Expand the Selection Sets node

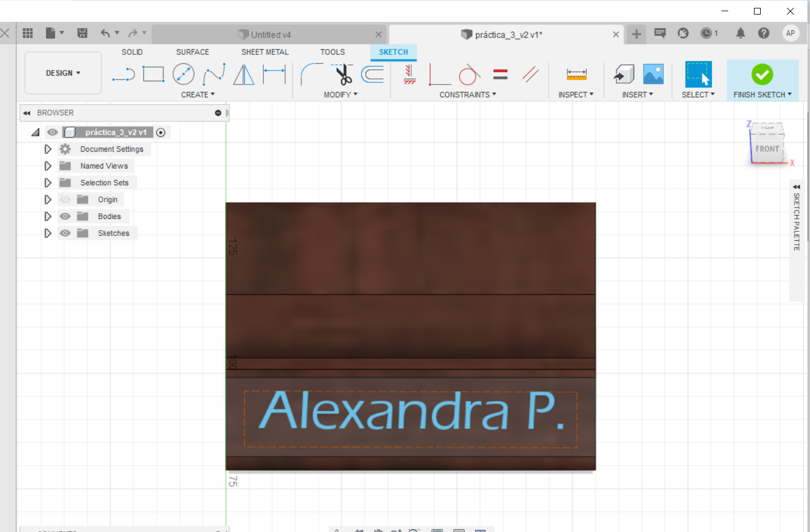point(48,183)
